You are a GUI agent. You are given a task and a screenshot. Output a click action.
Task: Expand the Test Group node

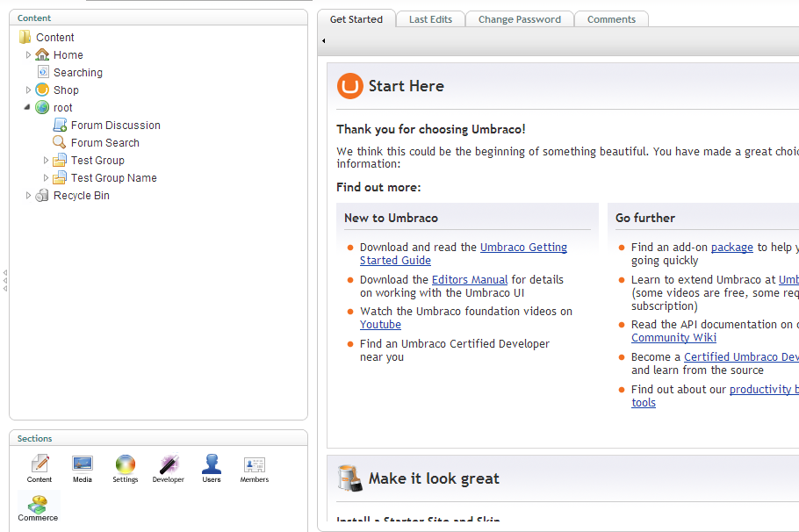coord(46,160)
